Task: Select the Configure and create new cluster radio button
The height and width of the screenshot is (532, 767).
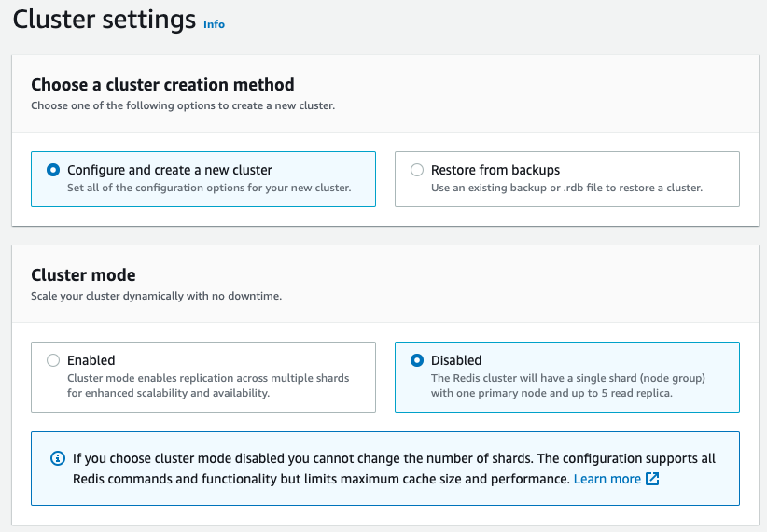Action: [x=53, y=170]
